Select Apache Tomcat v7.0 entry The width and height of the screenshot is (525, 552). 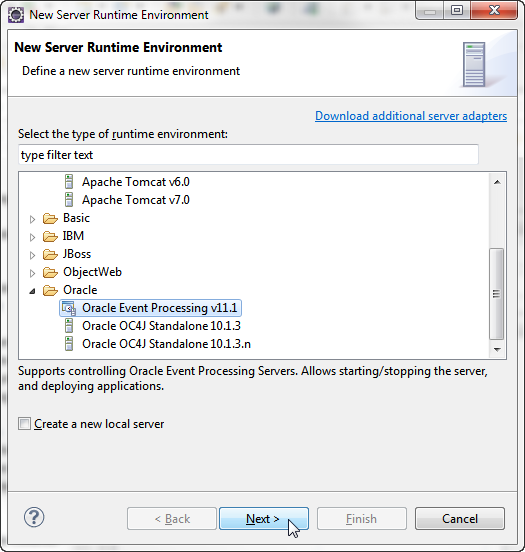tap(136, 200)
